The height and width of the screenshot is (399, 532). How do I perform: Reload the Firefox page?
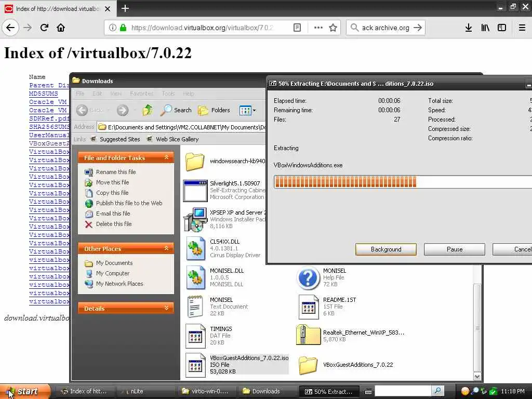pos(44,28)
